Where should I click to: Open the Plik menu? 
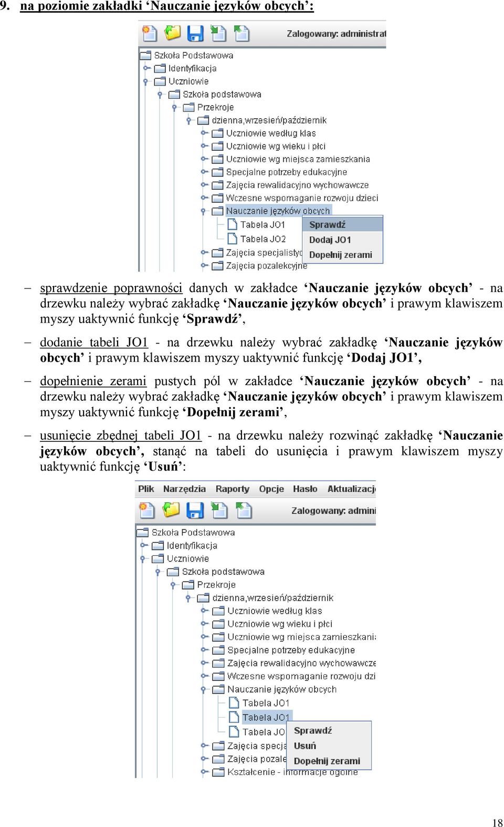pyautogui.click(x=146, y=489)
